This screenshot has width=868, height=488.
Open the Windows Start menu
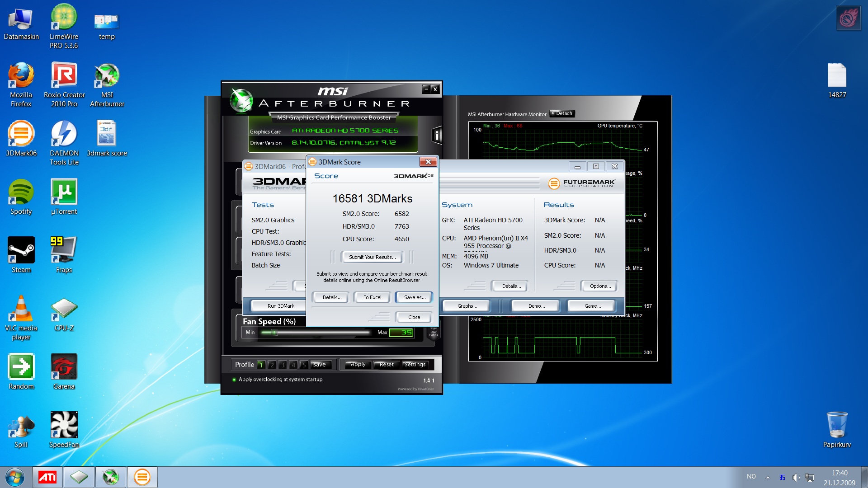click(15, 477)
